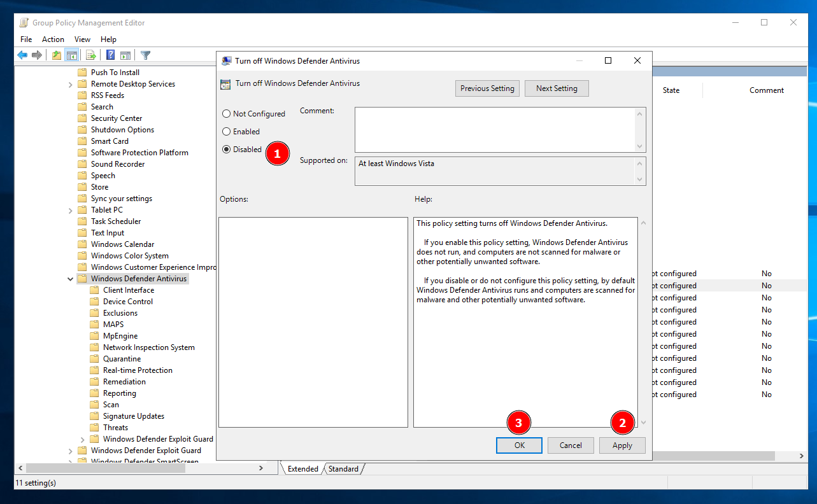Image resolution: width=817 pixels, height=504 pixels.
Task: Click the Forward arrow toolbar icon
Action: 37,55
